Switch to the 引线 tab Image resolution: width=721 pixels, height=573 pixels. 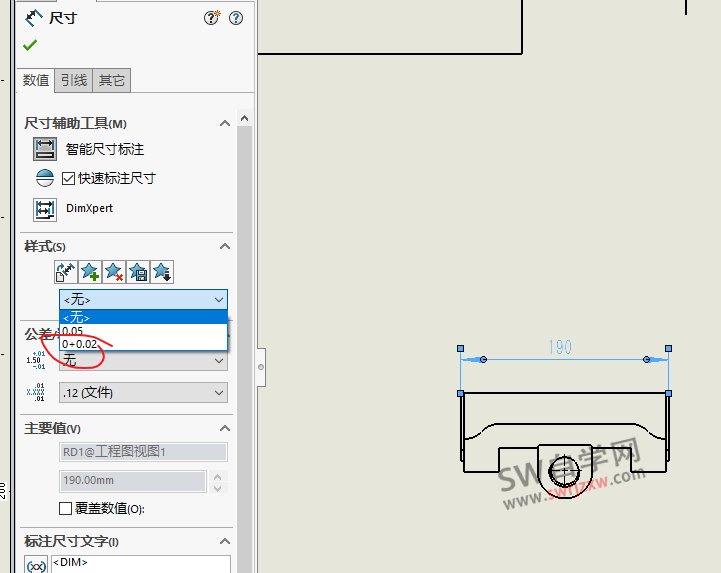click(74, 80)
